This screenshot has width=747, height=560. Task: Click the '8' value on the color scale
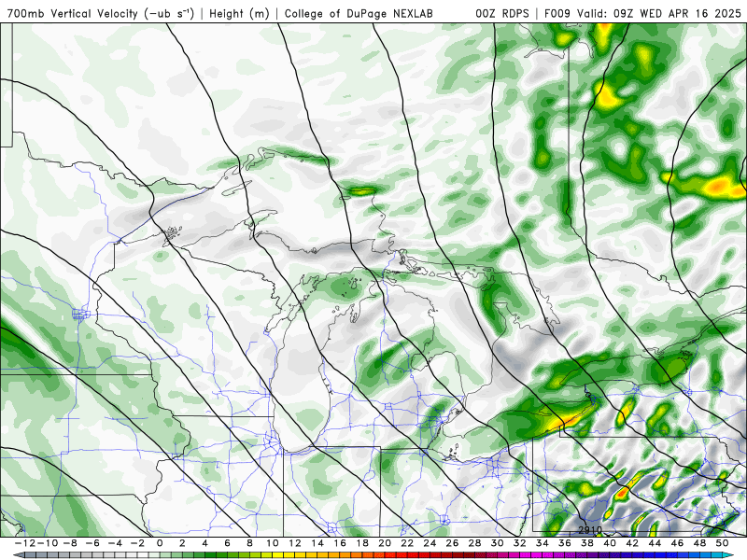249,543
